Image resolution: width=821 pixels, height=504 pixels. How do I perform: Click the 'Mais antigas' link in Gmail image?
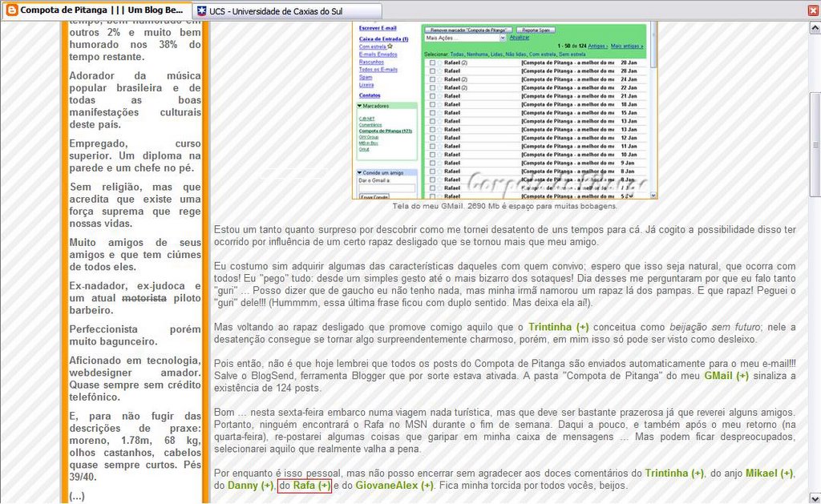pos(627,46)
